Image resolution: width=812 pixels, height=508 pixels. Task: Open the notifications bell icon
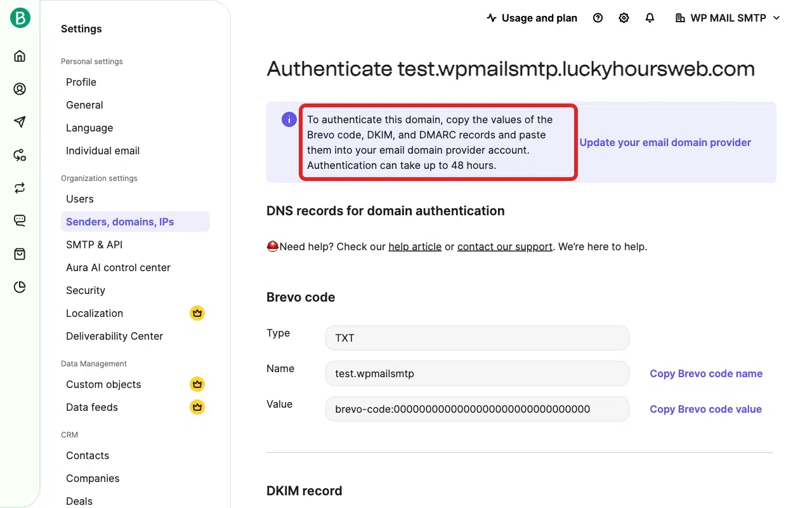pyautogui.click(x=650, y=18)
